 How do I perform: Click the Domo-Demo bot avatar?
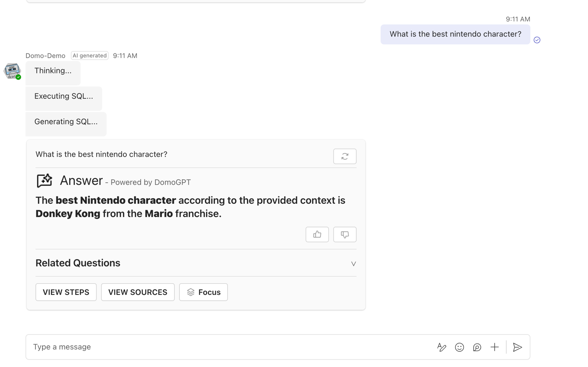[x=12, y=71]
